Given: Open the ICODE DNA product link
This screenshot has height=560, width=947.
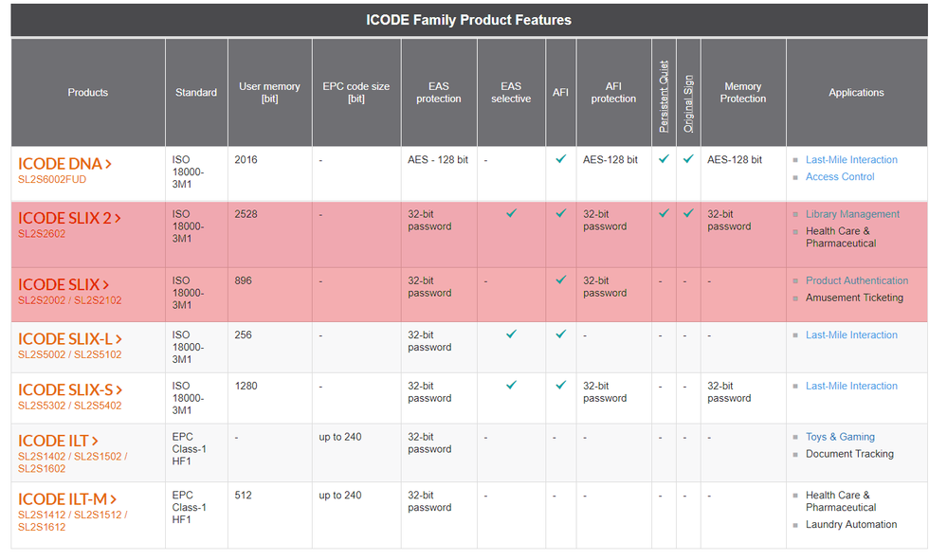Looking at the screenshot, I should 64,164.
